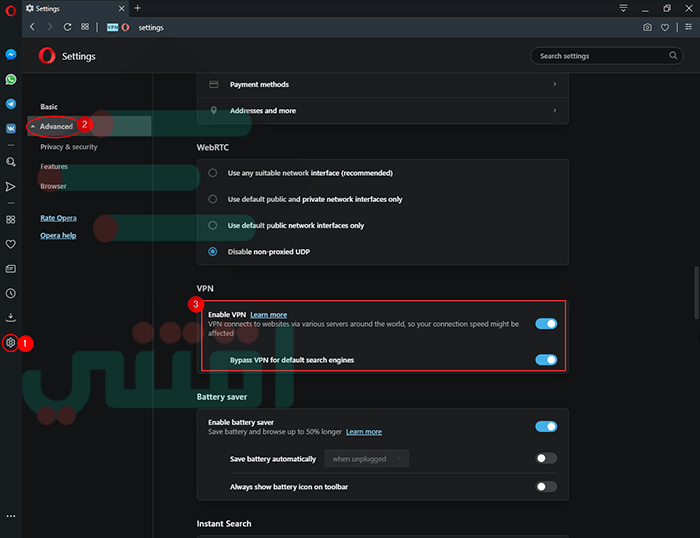
Task: Toggle the Enable VPN switch
Action: (x=546, y=324)
